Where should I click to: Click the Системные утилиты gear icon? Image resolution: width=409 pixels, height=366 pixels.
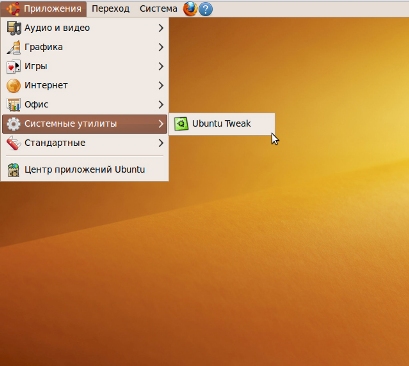tap(14, 124)
